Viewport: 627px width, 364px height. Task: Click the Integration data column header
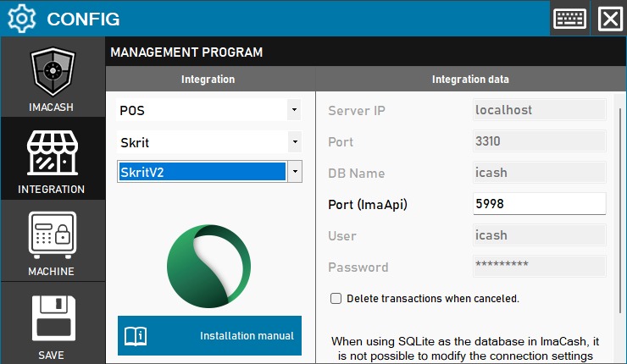(x=470, y=80)
